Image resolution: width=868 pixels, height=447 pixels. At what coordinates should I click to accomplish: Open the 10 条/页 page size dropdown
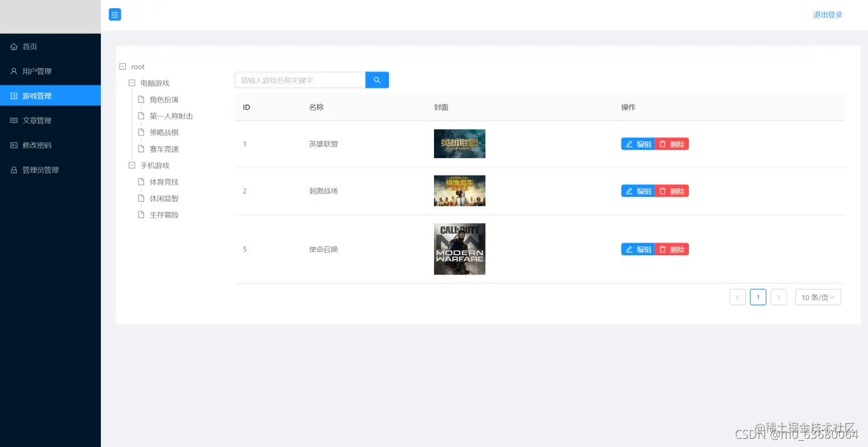(818, 297)
